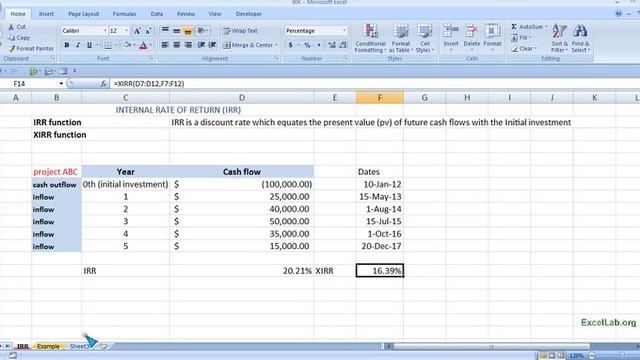Switch to the Insert ribbon tab
The image size is (640, 360).
tap(46, 14)
